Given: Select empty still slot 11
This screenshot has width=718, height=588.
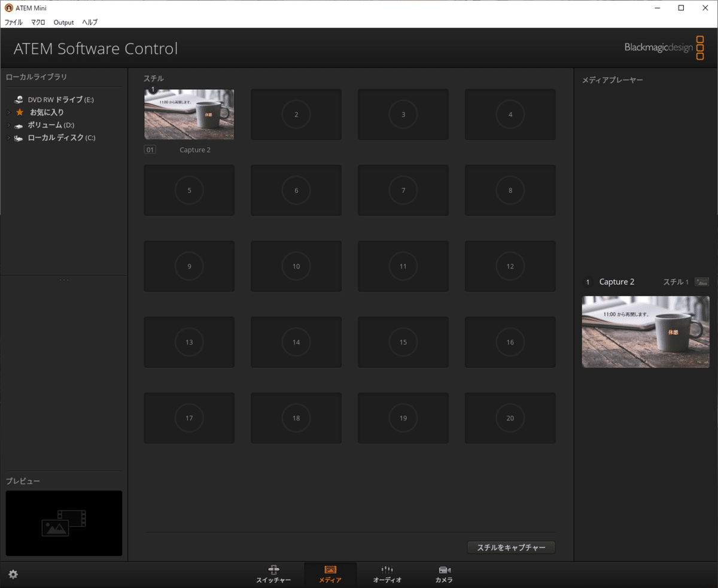Looking at the screenshot, I should pyautogui.click(x=403, y=266).
